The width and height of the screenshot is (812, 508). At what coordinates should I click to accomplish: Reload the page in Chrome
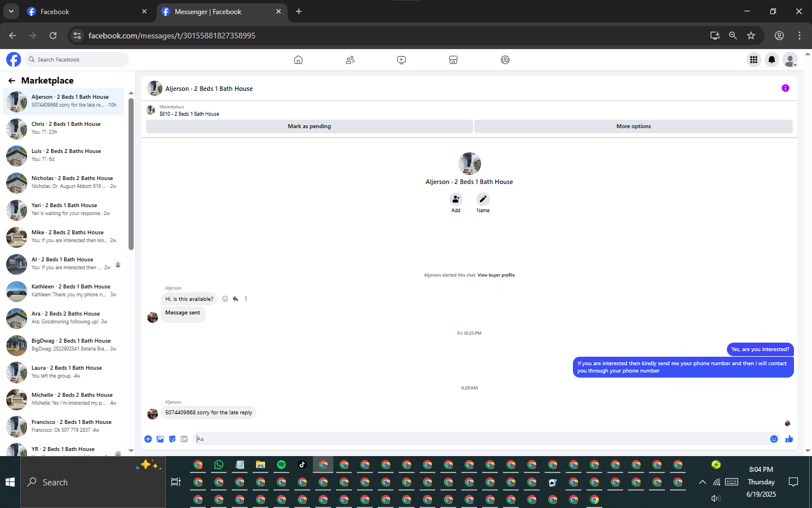53,36
